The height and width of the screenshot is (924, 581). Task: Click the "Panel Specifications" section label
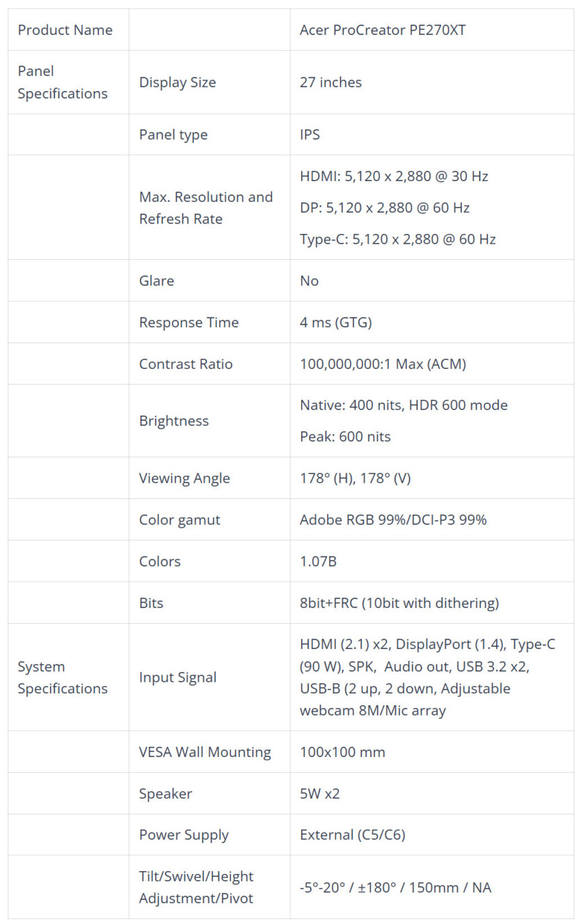[x=63, y=82]
